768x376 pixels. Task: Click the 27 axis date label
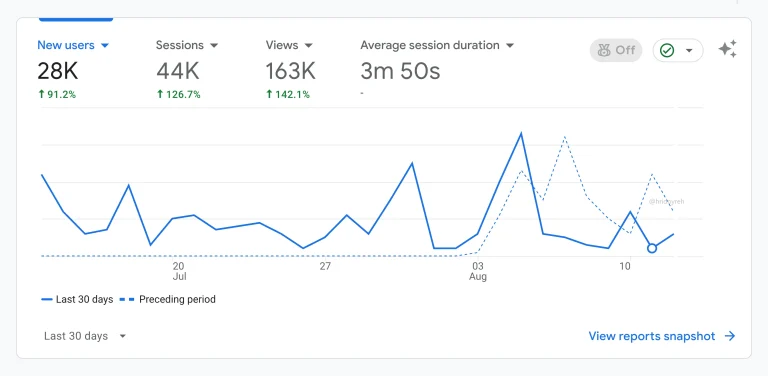325,266
